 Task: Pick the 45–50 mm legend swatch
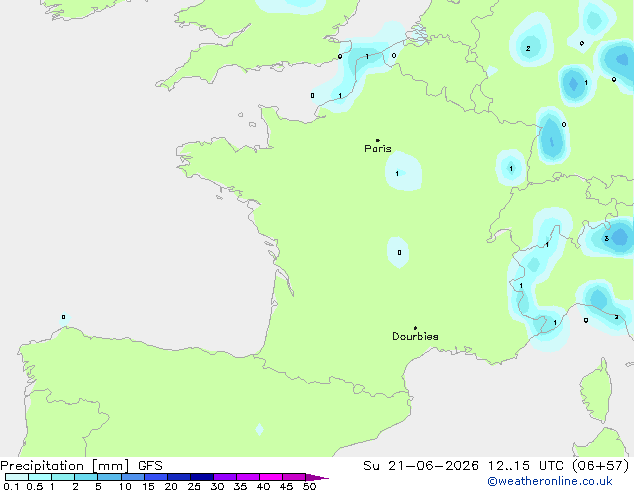(294, 477)
